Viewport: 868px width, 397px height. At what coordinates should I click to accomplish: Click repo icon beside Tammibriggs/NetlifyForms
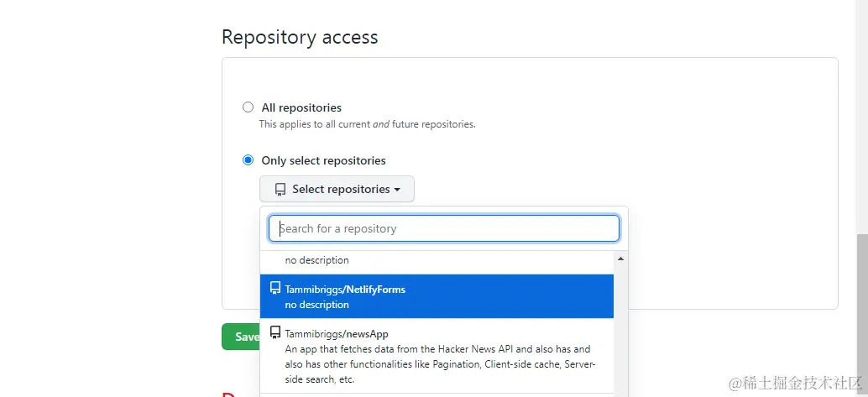(x=275, y=288)
